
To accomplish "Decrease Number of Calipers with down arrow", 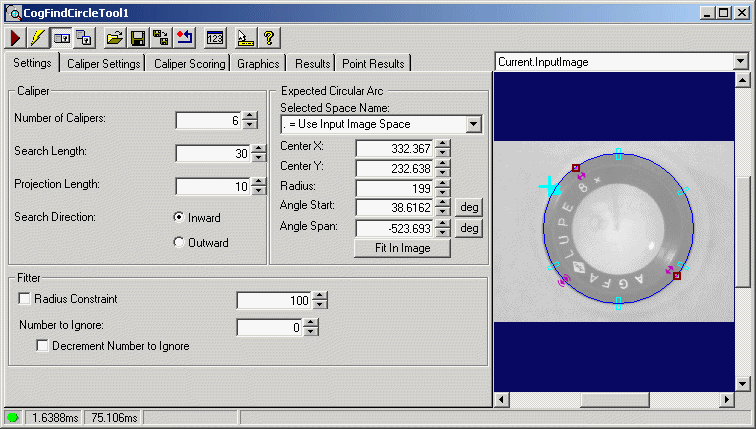I will tap(250, 124).
